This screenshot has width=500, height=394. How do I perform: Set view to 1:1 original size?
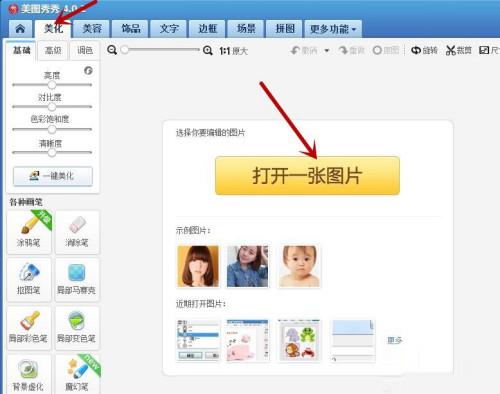[234, 51]
